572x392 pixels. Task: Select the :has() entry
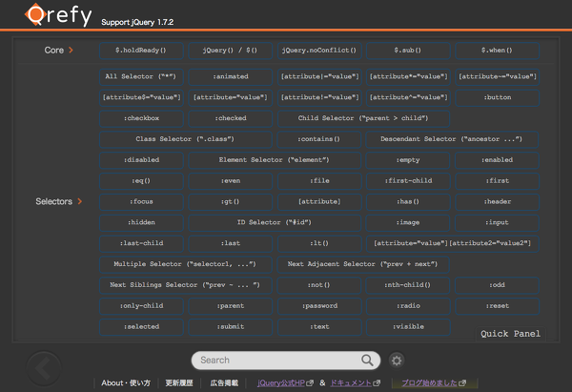click(x=408, y=201)
